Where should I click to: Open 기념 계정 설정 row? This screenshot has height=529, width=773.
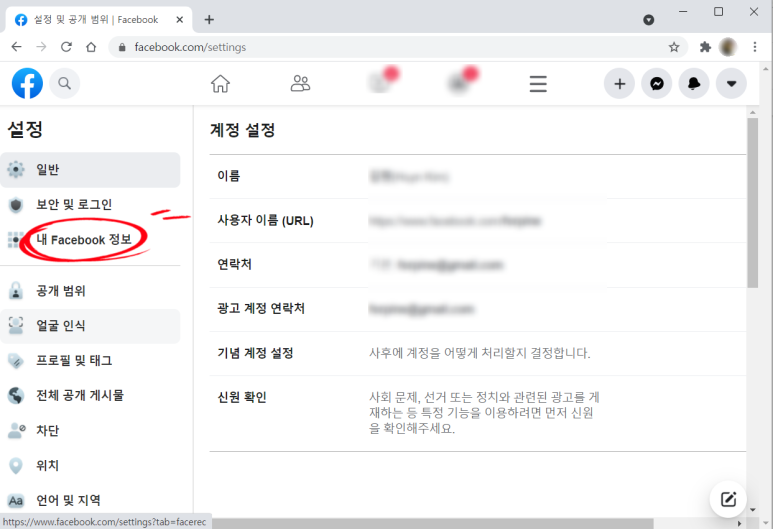(478, 353)
